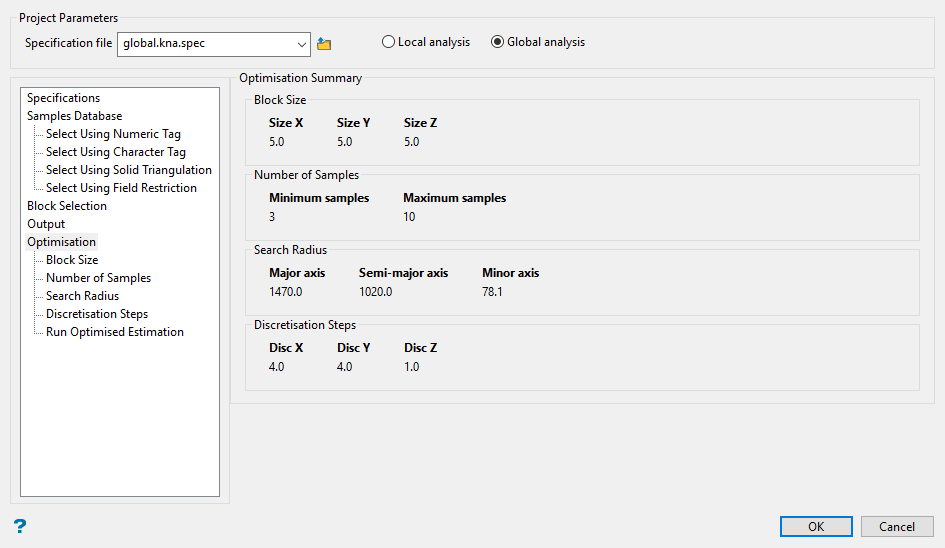Open Block Size under Optimisation
945x548 pixels.
click(72, 260)
